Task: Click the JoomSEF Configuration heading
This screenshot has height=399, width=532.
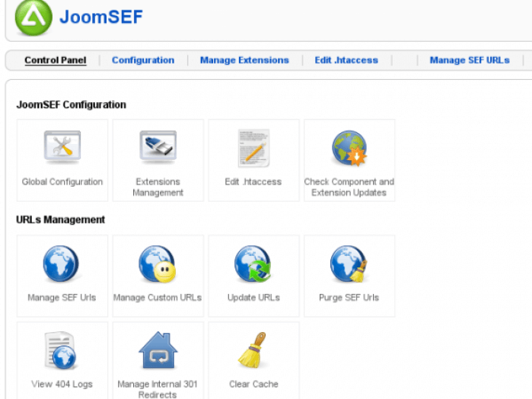Action: point(72,105)
